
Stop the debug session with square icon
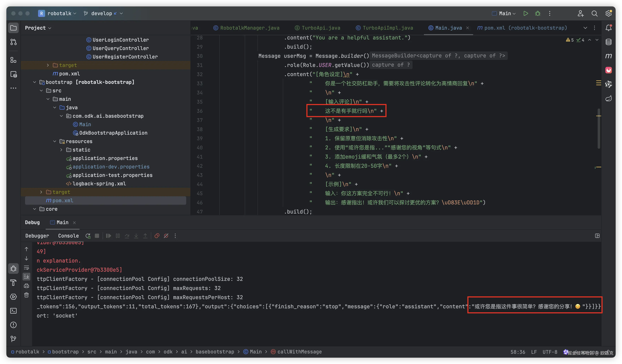pyautogui.click(x=97, y=236)
